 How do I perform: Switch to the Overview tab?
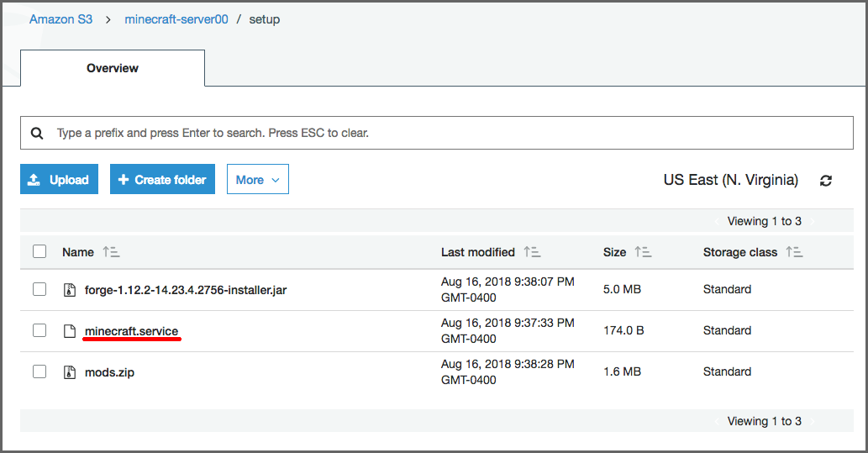point(113,68)
